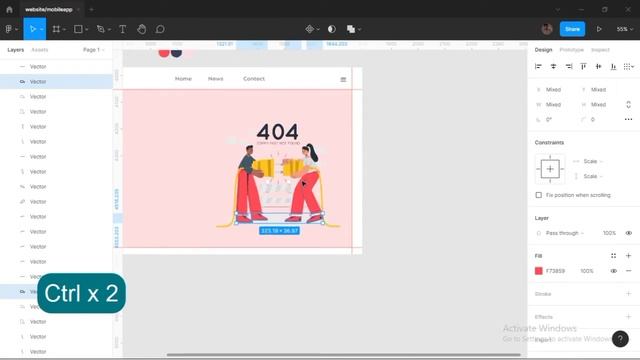Click the fill opacity 100% field
The width and height of the screenshot is (640, 360).
tap(587, 271)
